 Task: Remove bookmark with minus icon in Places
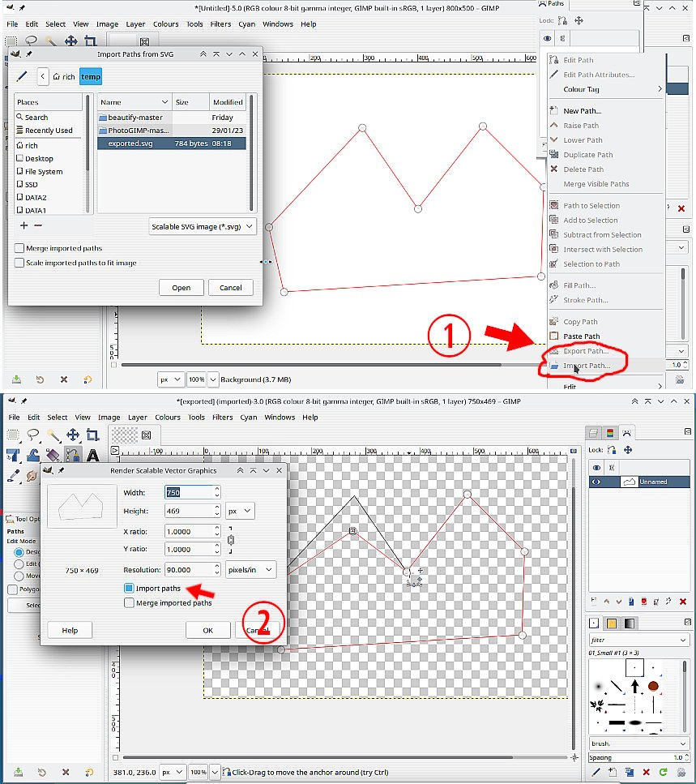tap(38, 225)
